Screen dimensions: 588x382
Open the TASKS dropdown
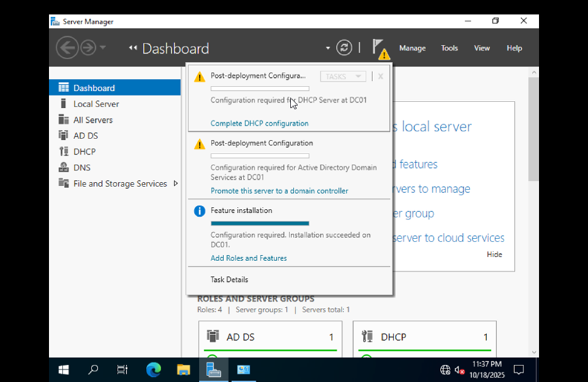(x=342, y=75)
